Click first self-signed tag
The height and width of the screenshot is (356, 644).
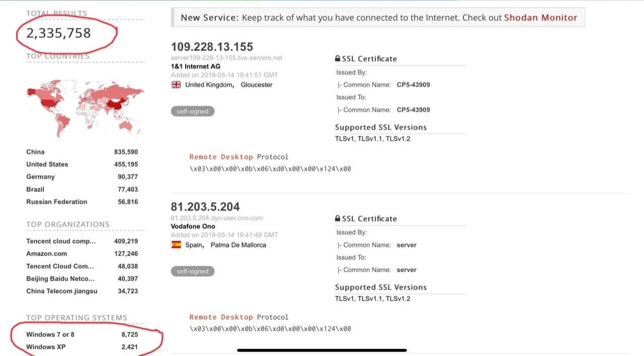pos(192,111)
